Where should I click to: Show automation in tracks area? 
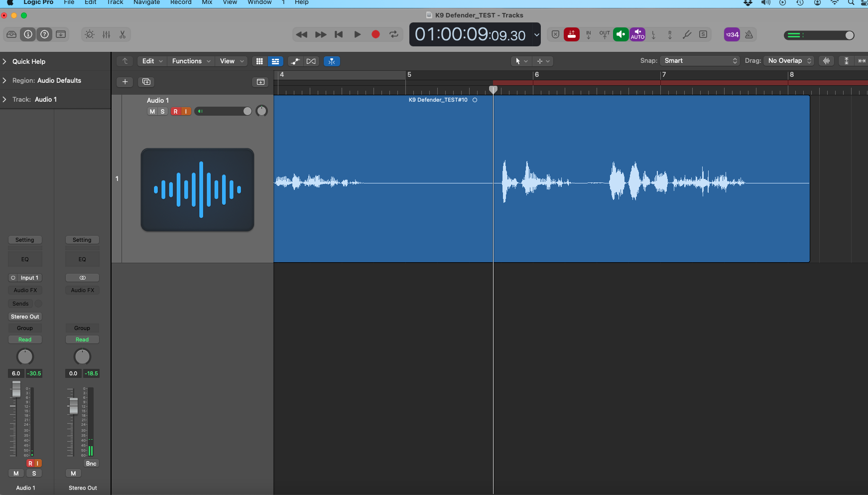[x=295, y=61]
